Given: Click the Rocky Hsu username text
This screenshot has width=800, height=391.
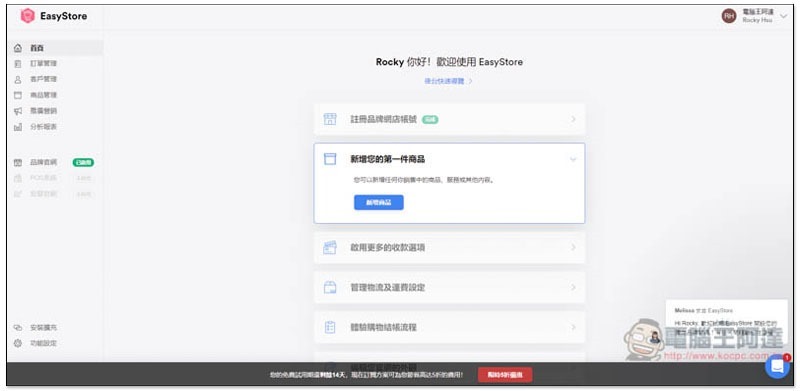Looking at the screenshot, I should 757,20.
